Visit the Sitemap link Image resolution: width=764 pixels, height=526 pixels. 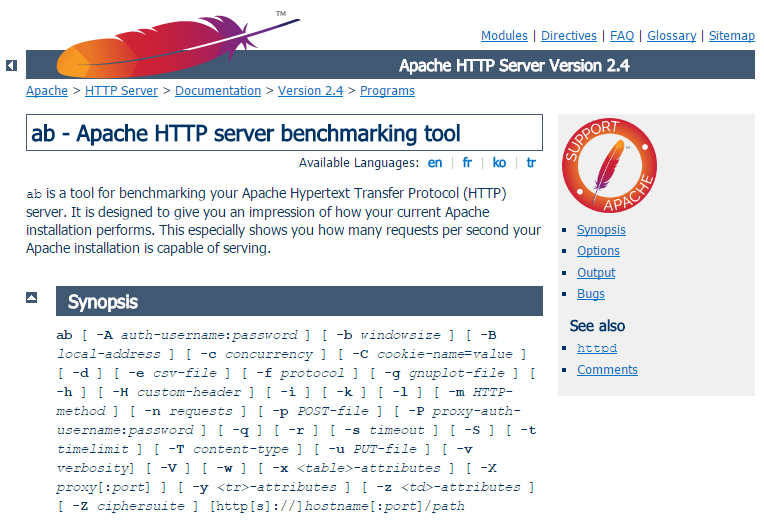(x=732, y=36)
